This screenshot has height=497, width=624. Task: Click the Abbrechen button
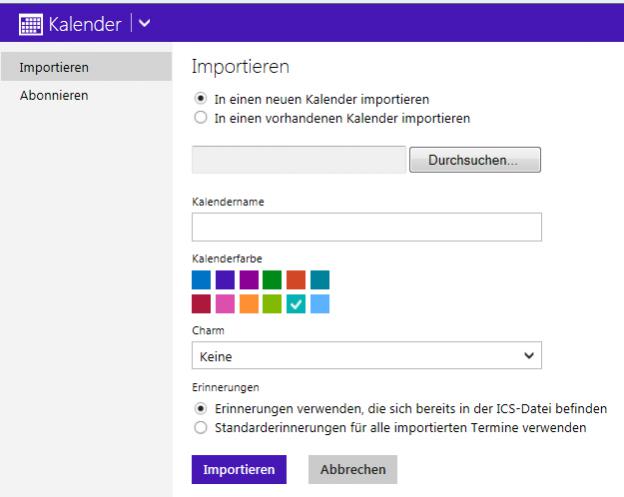click(353, 470)
